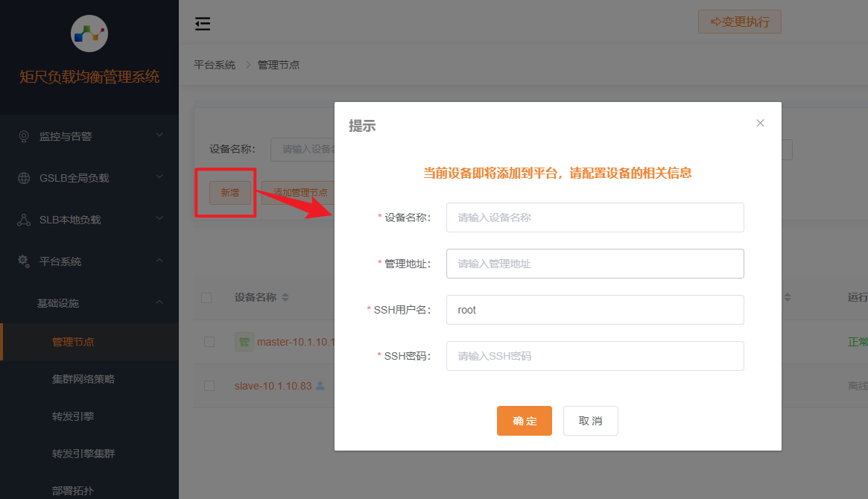Click the 矩尺负载均衡管理系统 title
The width and height of the screenshot is (868, 499).
tap(89, 77)
